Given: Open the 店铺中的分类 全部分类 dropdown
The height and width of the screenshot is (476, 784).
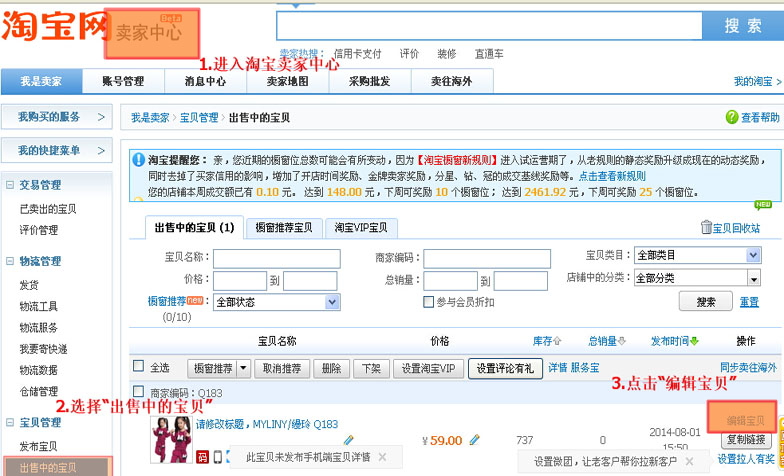Looking at the screenshot, I should click(698, 278).
